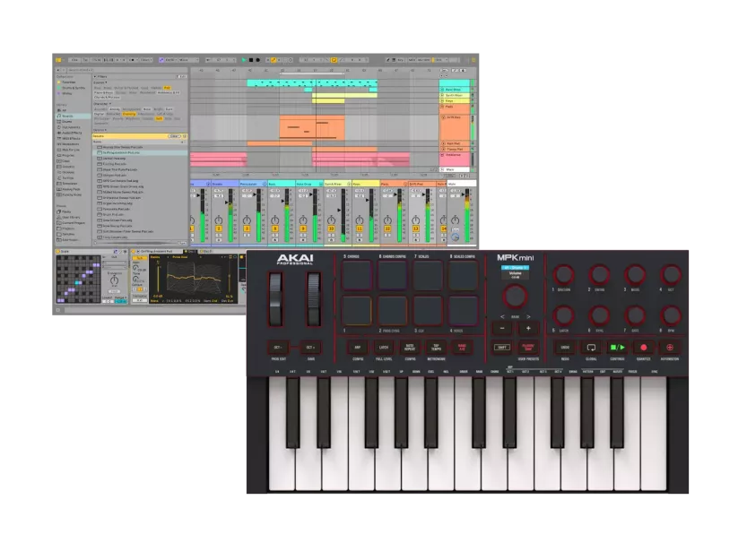
Task: Solo the Bass track in the mixer
Action: click(x=272, y=235)
